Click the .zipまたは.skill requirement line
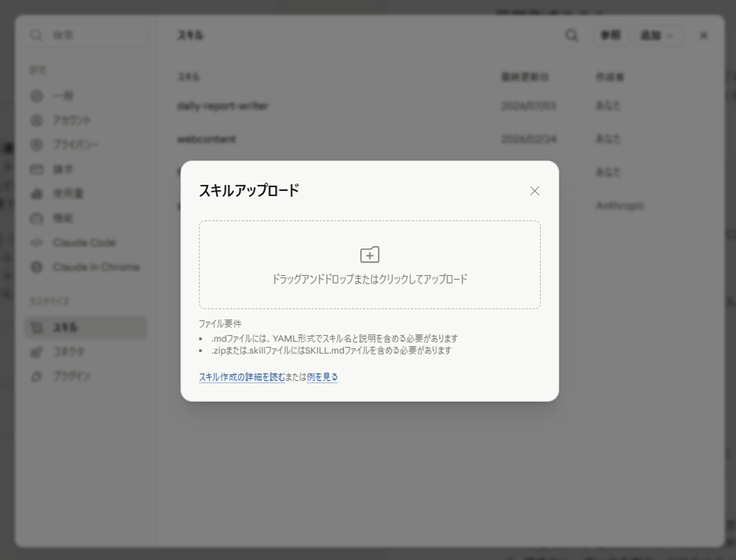The height and width of the screenshot is (560, 736). (x=331, y=350)
